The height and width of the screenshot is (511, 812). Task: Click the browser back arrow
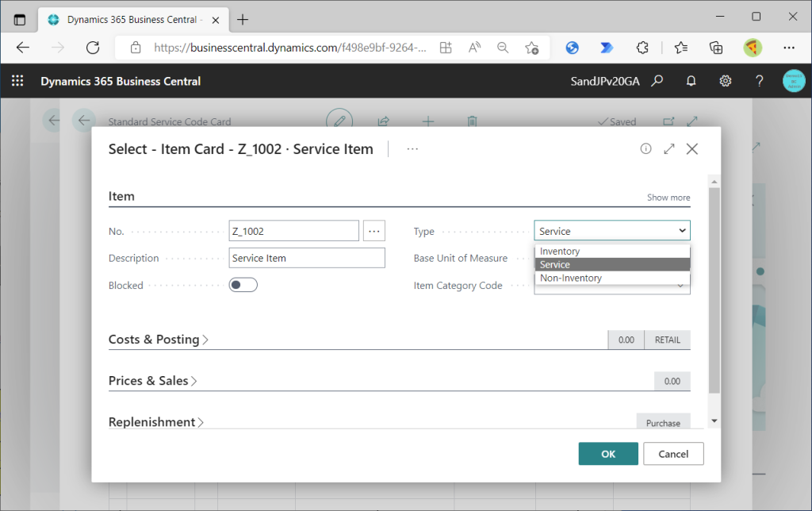23,48
